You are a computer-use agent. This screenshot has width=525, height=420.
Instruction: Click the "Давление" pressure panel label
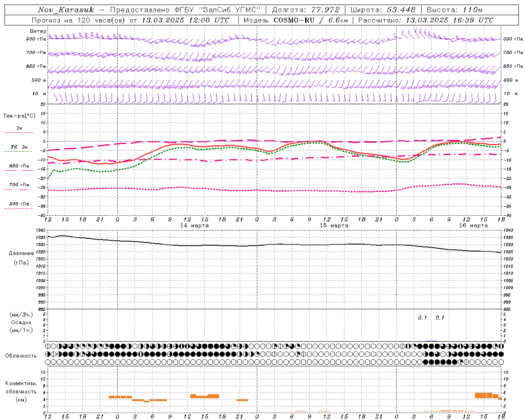(21, 253)
